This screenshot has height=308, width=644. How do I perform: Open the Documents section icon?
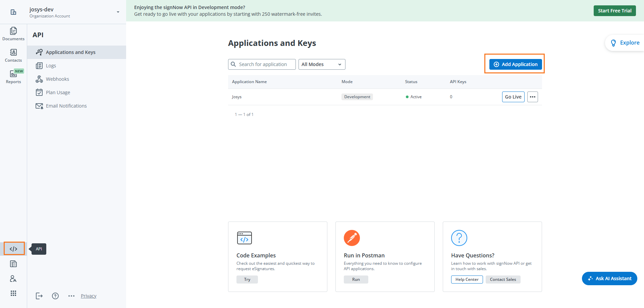pyautogui.click(x=13, y=34)
